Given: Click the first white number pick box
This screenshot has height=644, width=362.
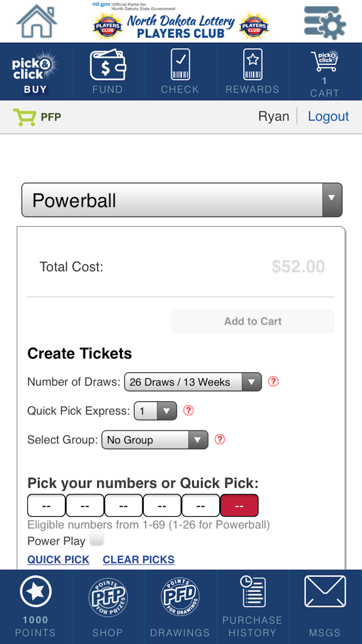Looking at the screenshot, I should 46,505.
